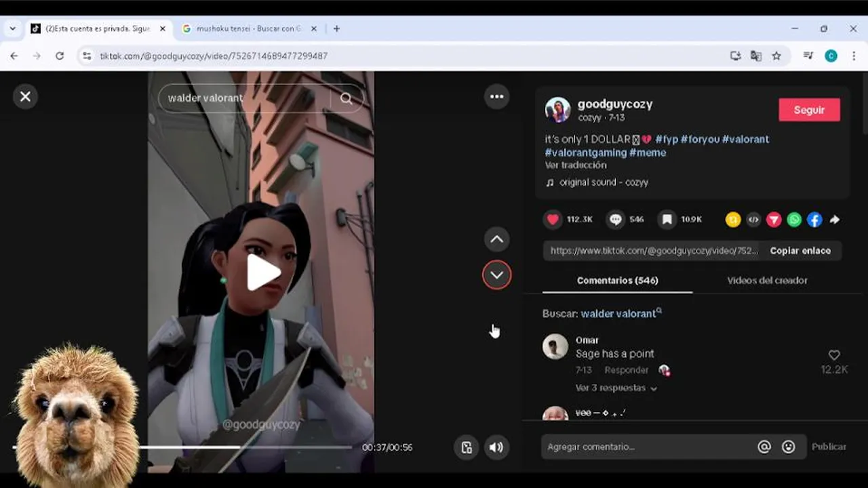Image resolution: width=868 pixels, height=488 pixels.
Task: Close the mushoku tensei tab
Action: [313, 29]
